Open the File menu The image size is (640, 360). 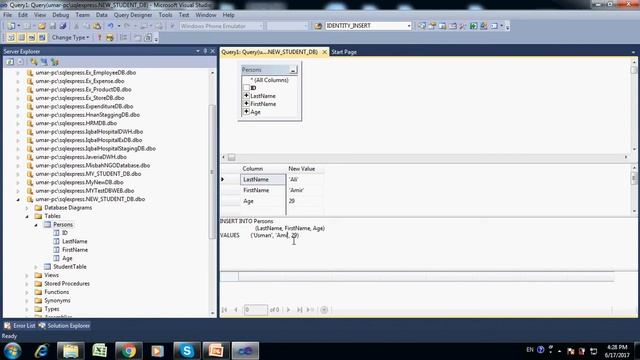pos(7,15)
